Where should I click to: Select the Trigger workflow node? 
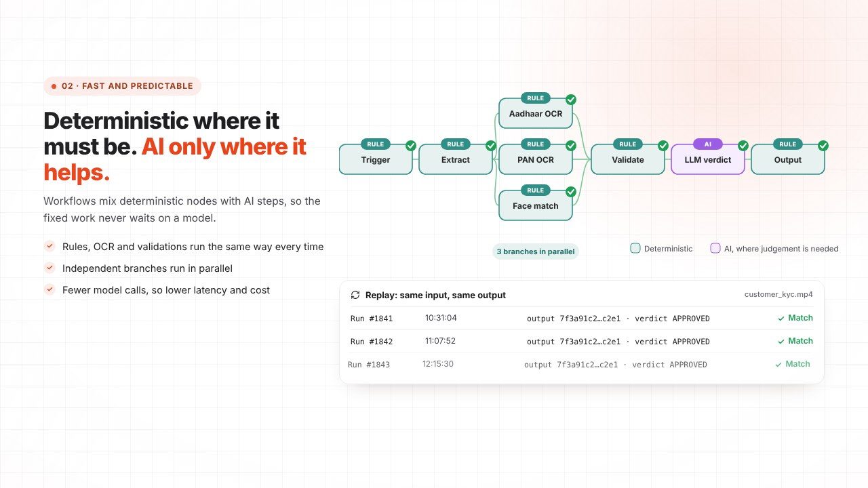376,159
